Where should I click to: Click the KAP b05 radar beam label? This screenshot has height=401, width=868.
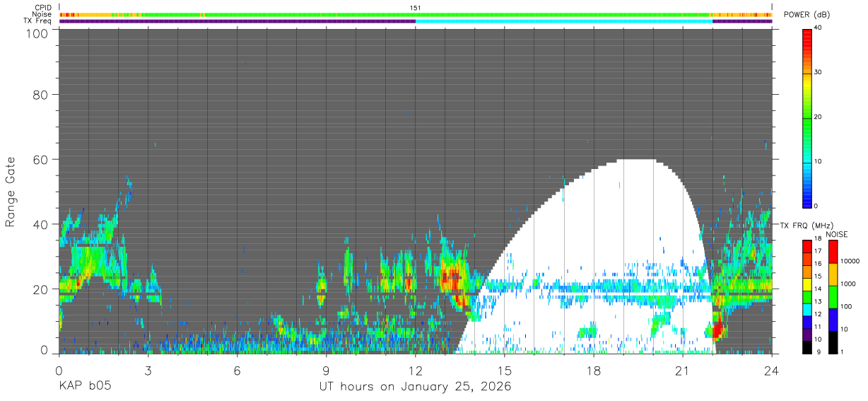point(85,387)
